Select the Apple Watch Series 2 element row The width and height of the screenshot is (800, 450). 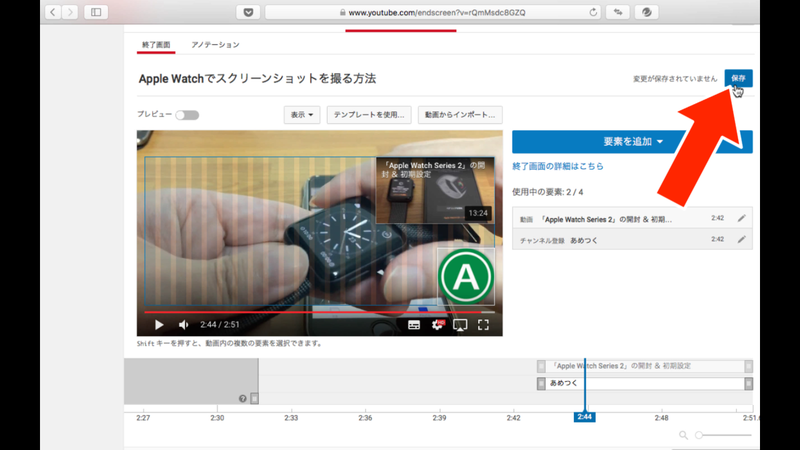pyautogui.click(x=632, y=218)
